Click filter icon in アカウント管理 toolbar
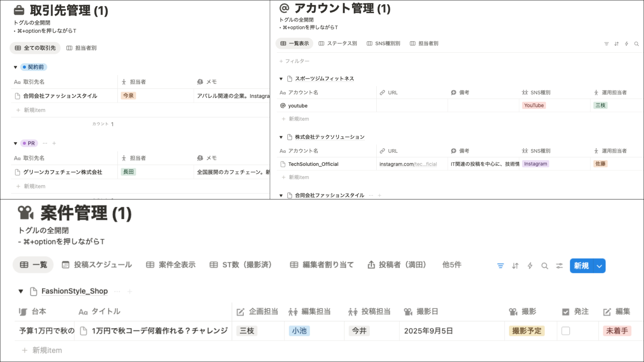Image resolution: width=644 pixels, height=362 pixels. 606,44
